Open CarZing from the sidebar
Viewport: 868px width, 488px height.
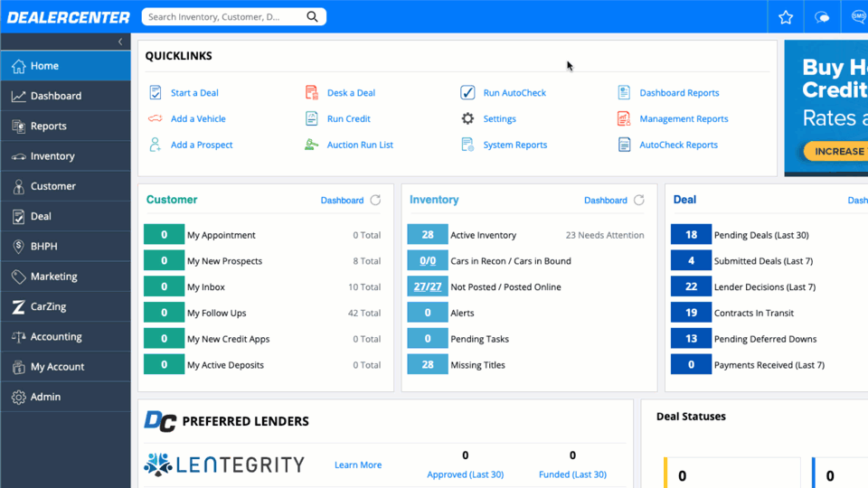66,306
